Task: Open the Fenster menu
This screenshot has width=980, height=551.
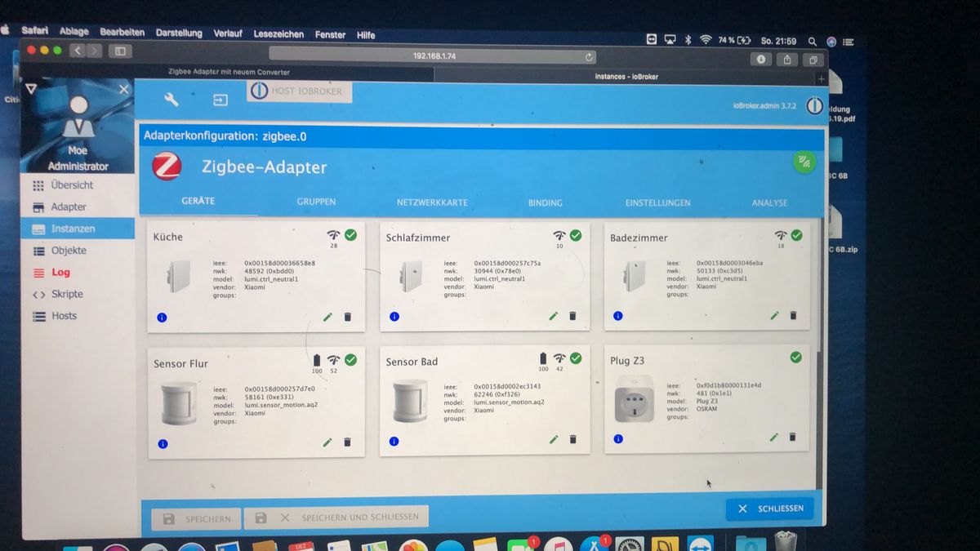Action: click(x=330, y=35)
